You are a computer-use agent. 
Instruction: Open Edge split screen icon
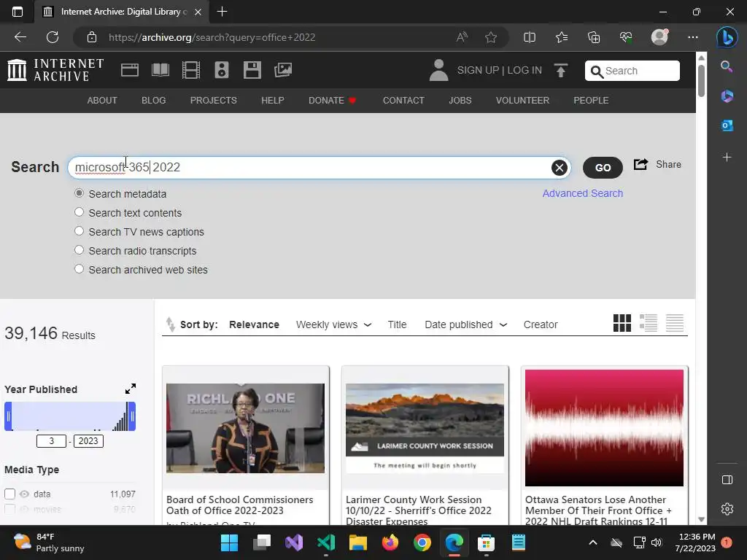click(x=530, y=37)
